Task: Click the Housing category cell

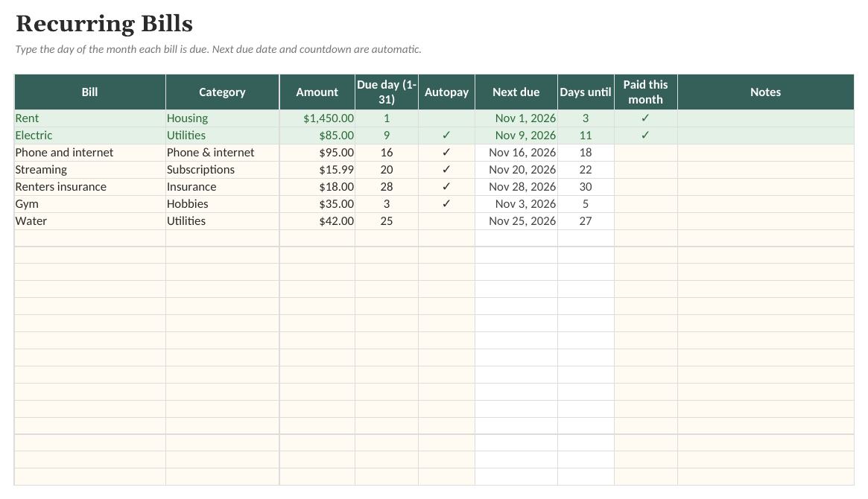Action: 222,118
